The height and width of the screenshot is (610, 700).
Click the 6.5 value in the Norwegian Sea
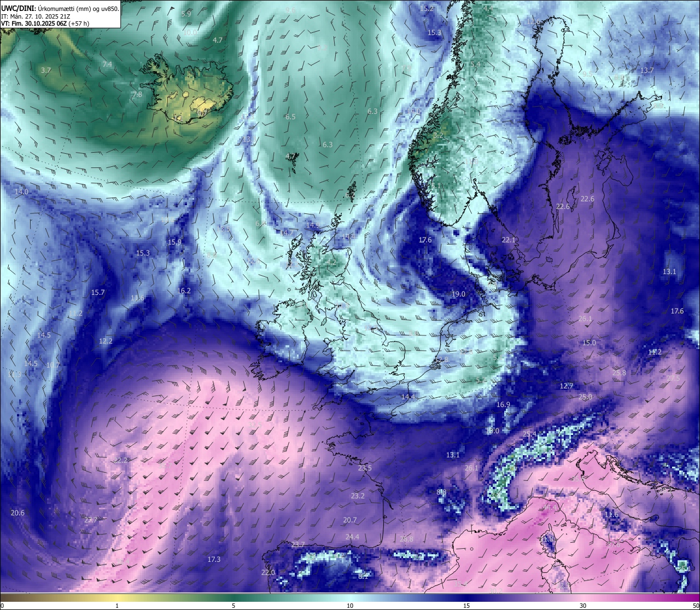pos(290,117)
